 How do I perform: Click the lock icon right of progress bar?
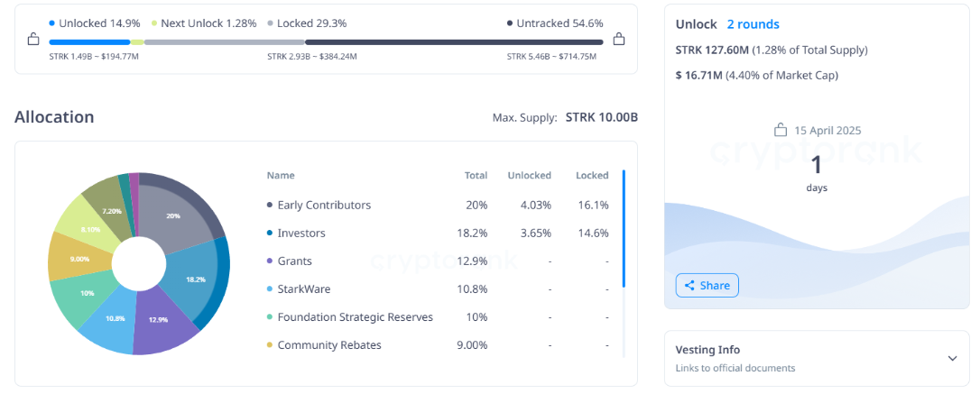[x=619, y=40]
